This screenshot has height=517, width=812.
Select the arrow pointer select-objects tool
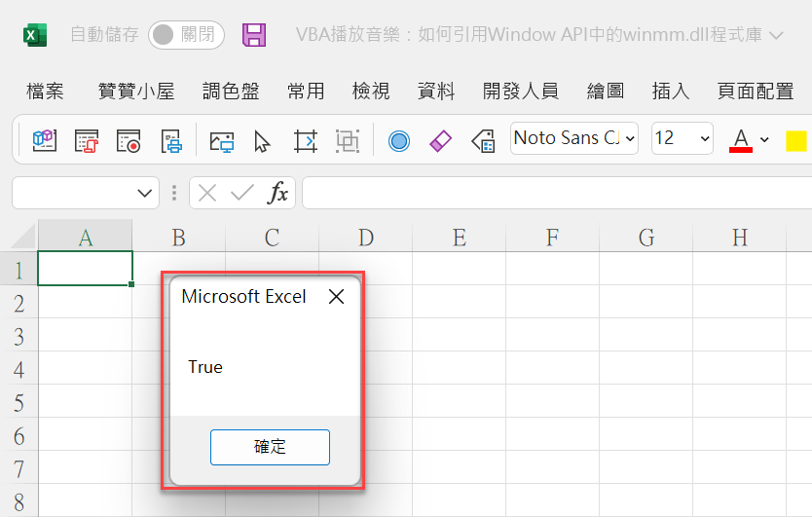click(x=263, y=141)
